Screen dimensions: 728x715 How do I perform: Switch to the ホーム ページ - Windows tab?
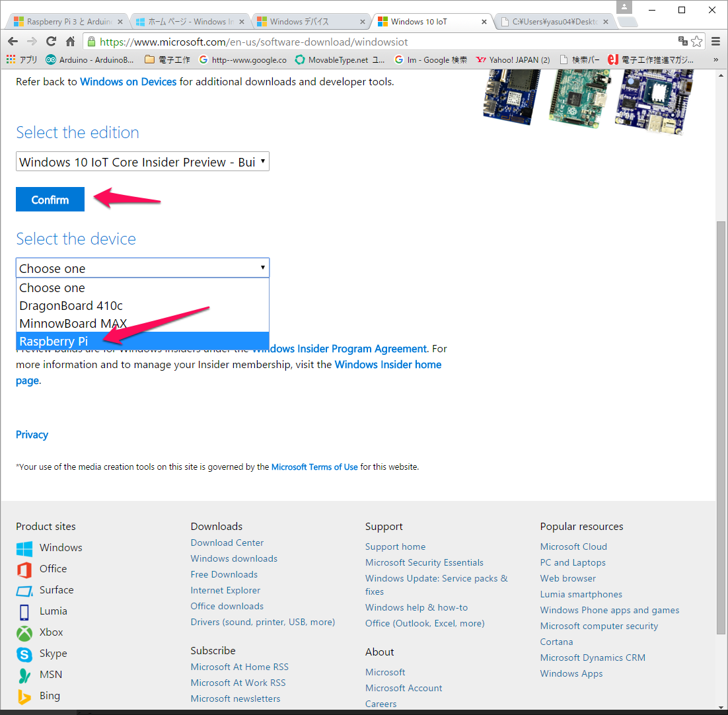[190, 21]
